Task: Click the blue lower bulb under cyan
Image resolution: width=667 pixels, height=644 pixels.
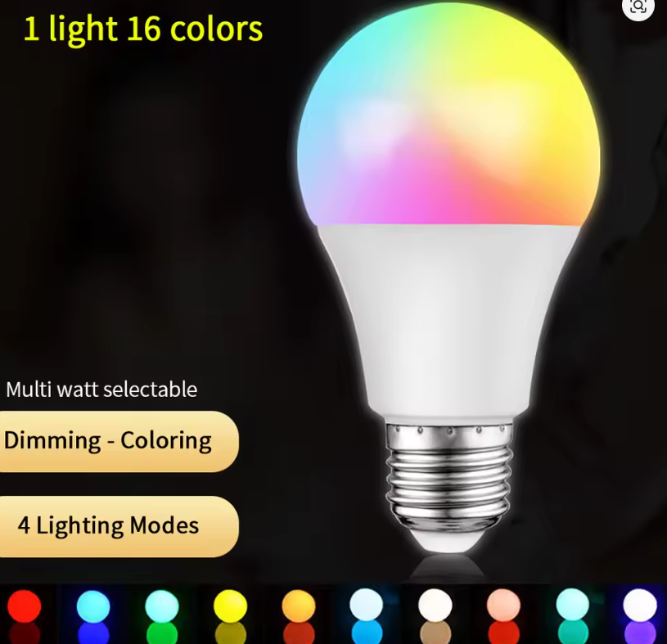Action: click(x=93, y=633)
